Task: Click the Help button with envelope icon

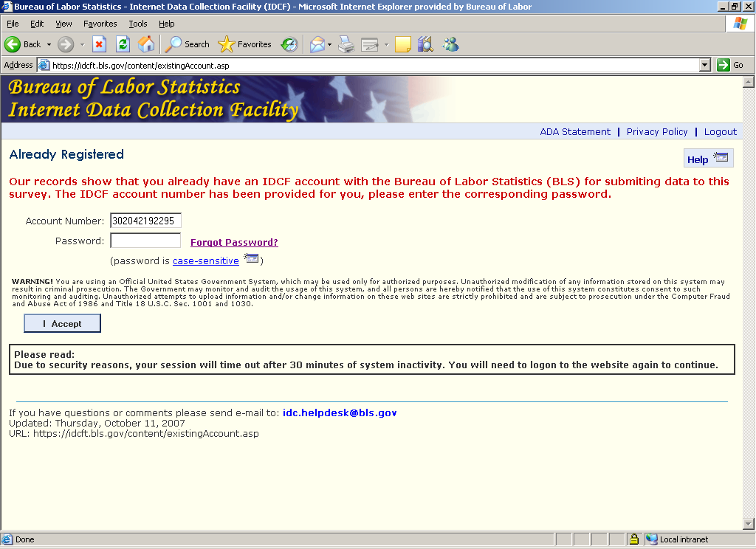Action: [708, 159]
